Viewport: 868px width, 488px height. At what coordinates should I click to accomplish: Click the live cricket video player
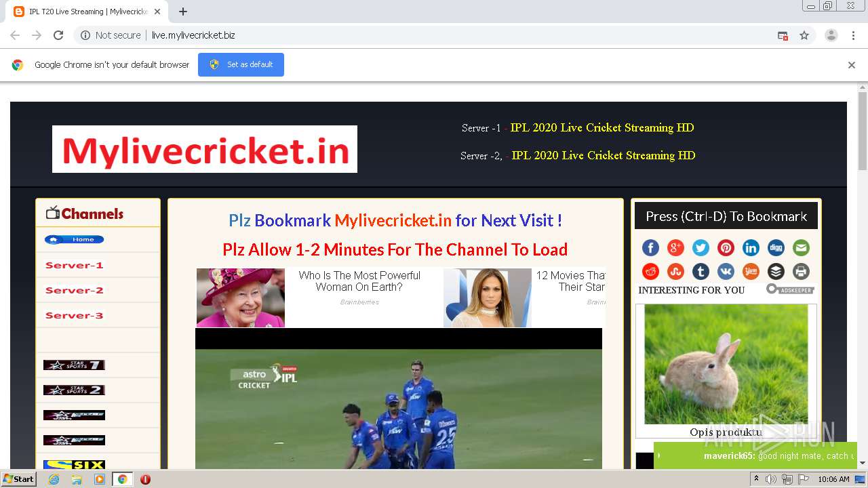pyautogui.click(x=399, y=400)
